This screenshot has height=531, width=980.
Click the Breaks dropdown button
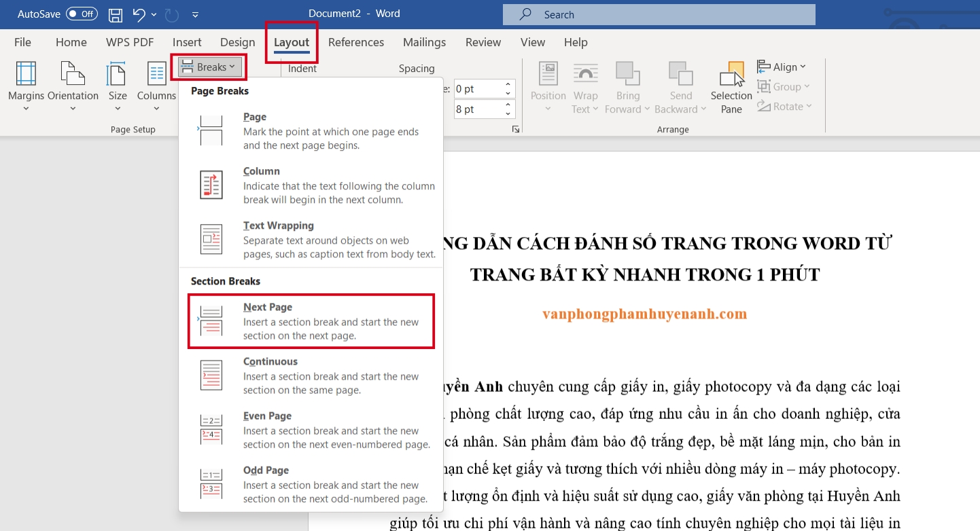pos(209,67)
